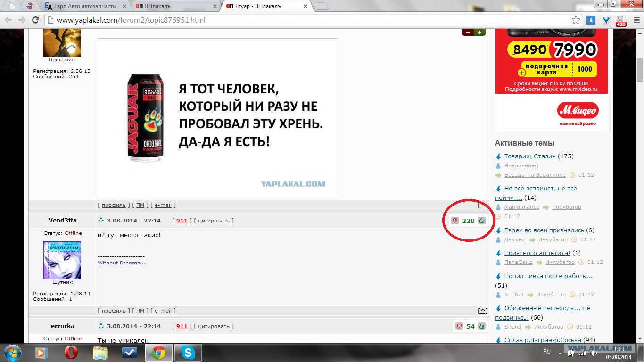
Task: Click Vend3tta's avatar image
Action: (x=62, y=260)
